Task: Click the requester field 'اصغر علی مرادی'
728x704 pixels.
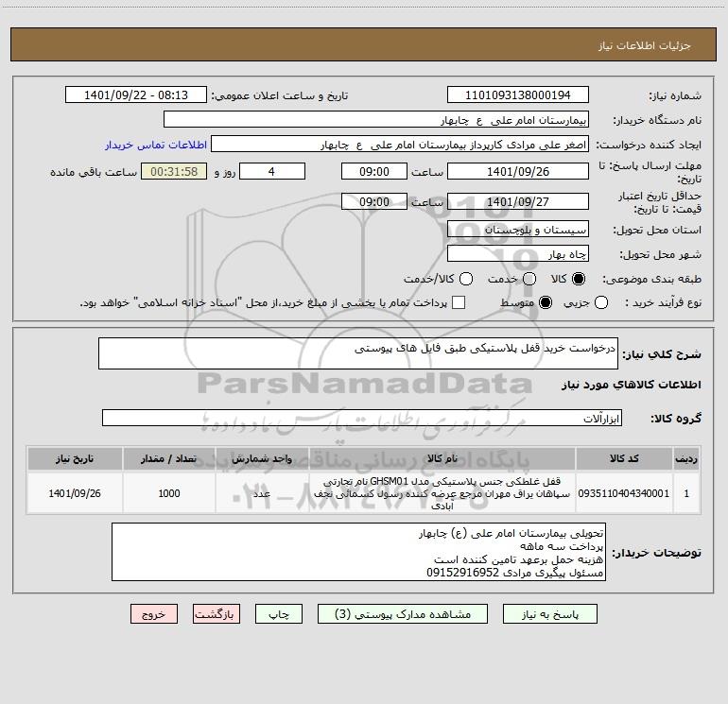Action: [x=400, y=144]
